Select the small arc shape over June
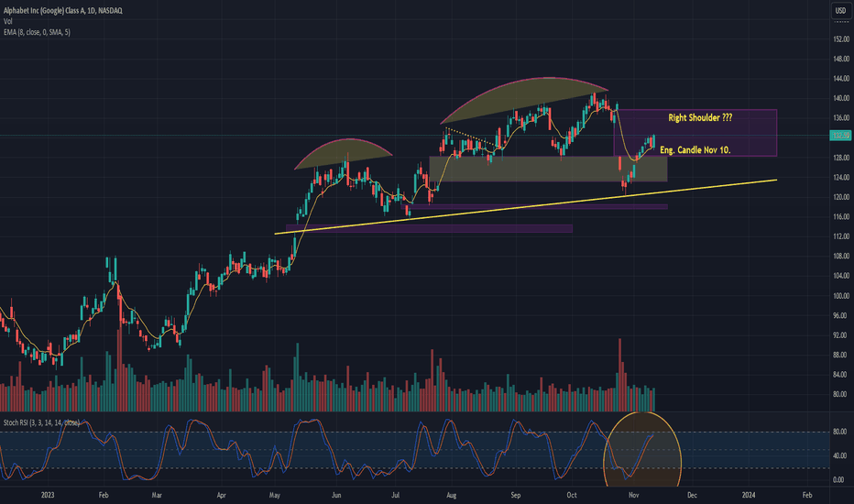The height and width of the screenshot is (504, 854). (343, 154)
